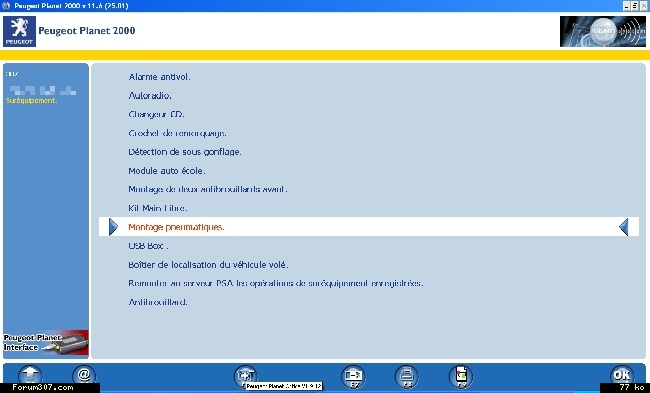Restore the Peugeot Planet window

pos(635,6)
